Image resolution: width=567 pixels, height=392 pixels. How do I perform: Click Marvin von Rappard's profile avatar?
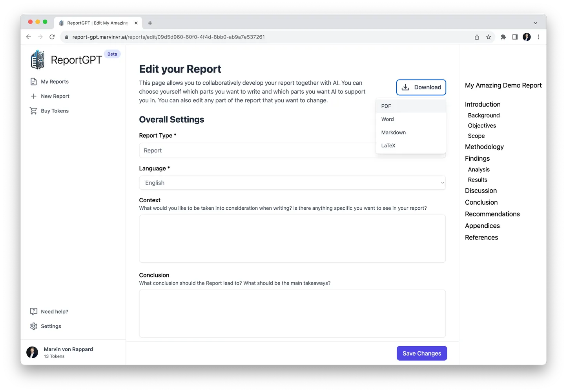click(x=32, y=352)
